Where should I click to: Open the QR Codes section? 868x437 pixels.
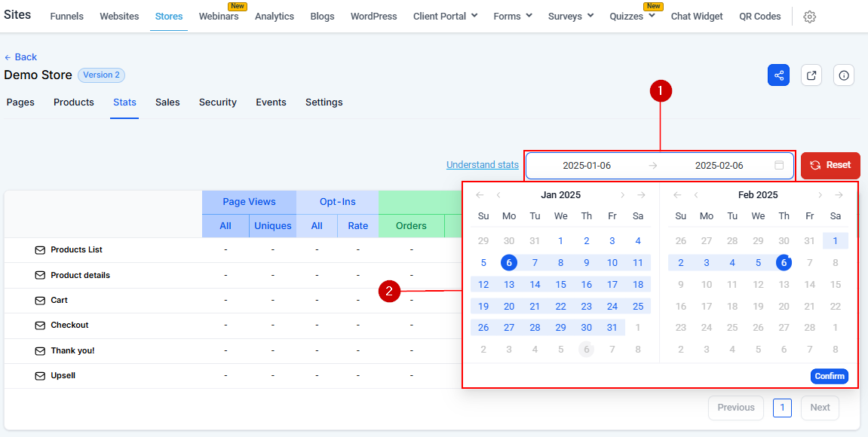click(x=760, y=16)
